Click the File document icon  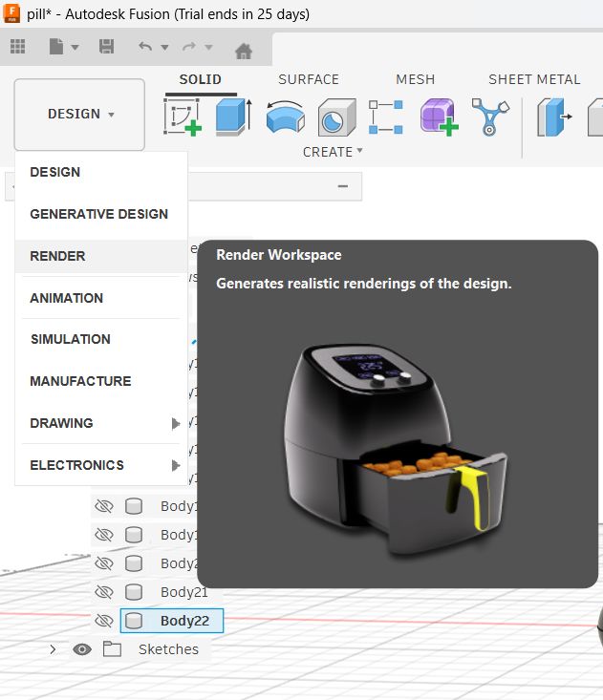pyautogui.click(x=55, y=47)
